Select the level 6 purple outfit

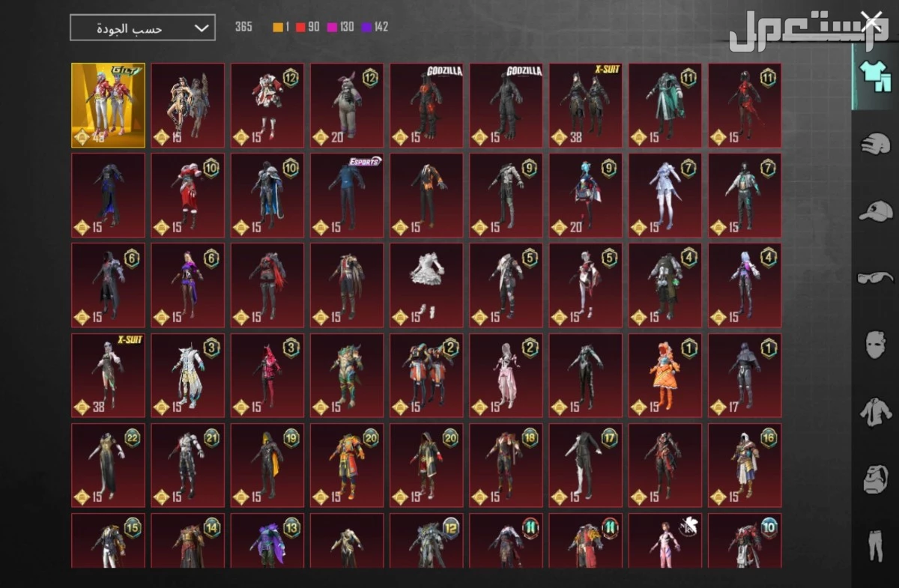coord(187,285)
